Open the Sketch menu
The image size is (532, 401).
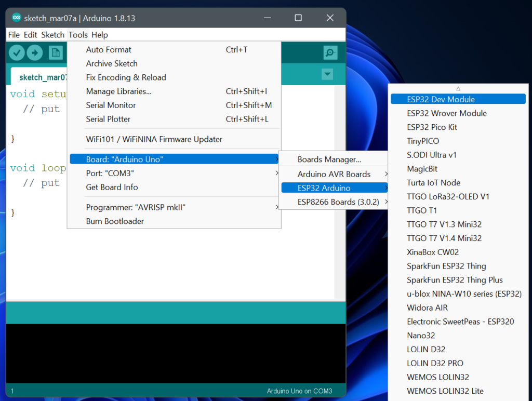tap(52, 35)
